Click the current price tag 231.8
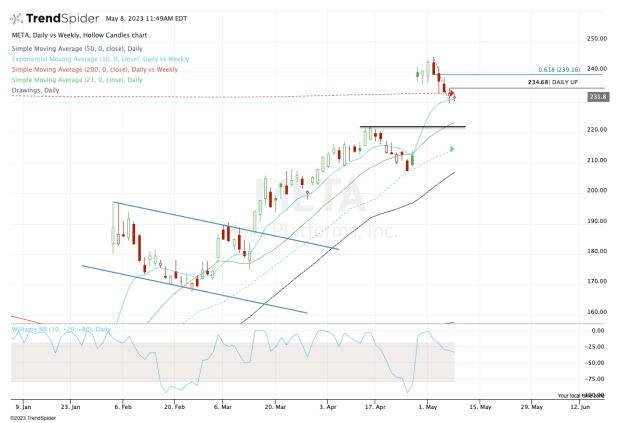The width and height of the screenshot is (620, 423). click(598, 97)
